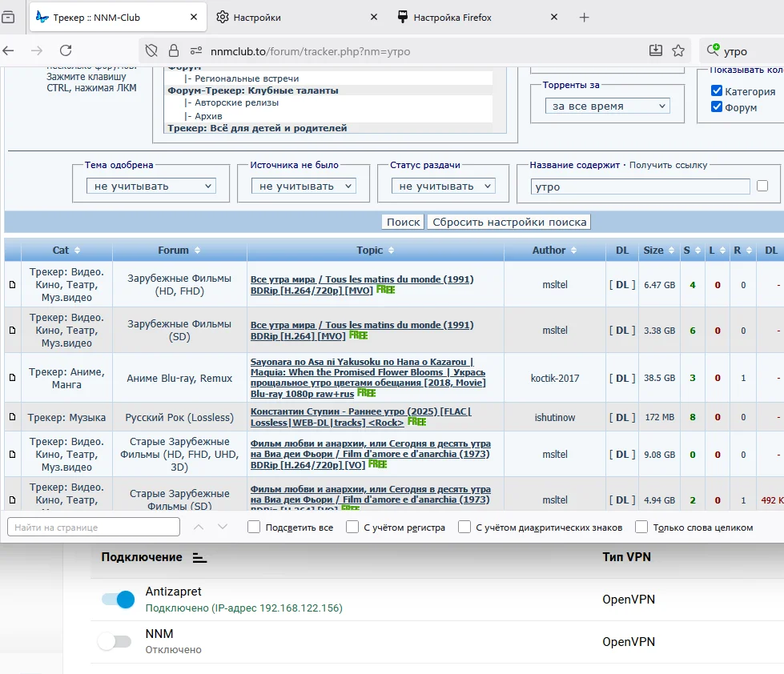Enable the NNM VPN connection toggle

[x=115, y=641]
